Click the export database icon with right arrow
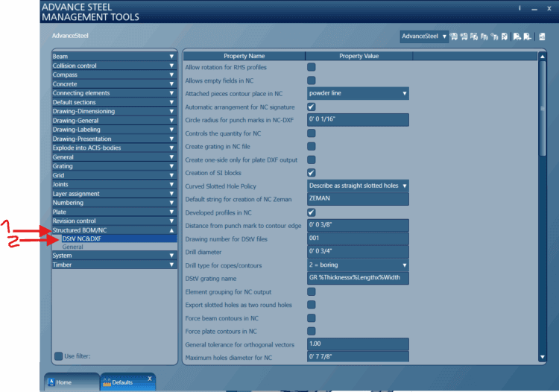Viewport: 559px width, 392px height. point(517,37)
